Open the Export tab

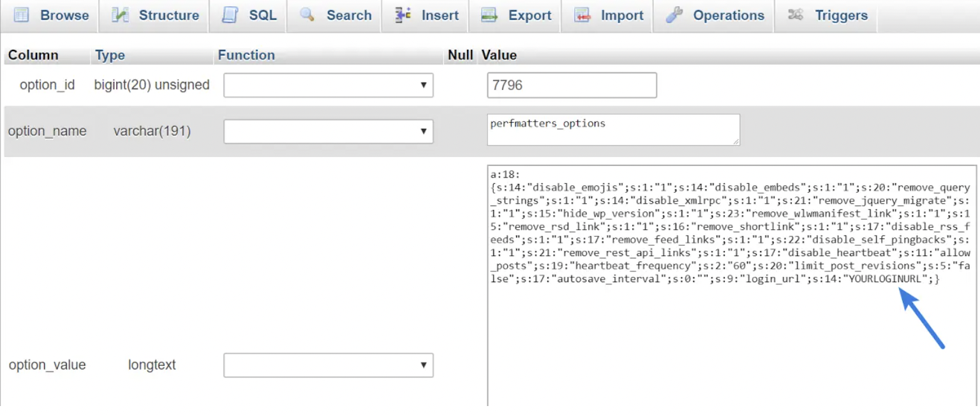516,16
